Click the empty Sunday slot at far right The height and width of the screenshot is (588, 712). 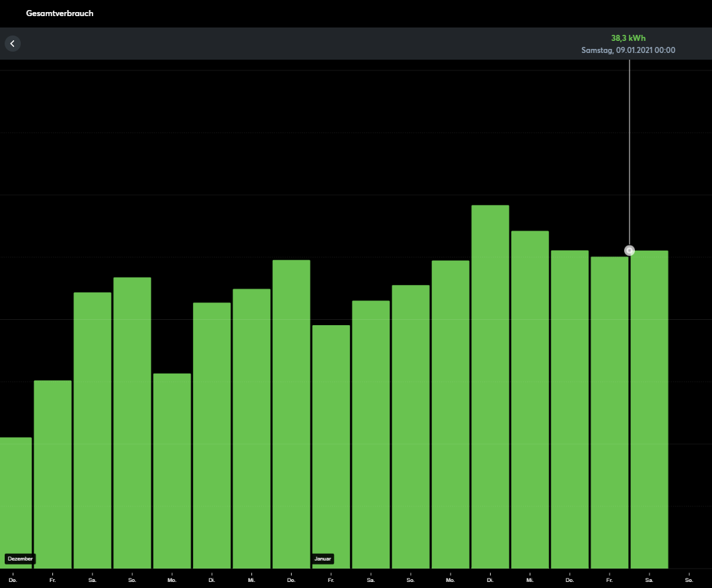click(x=689, y=402)
